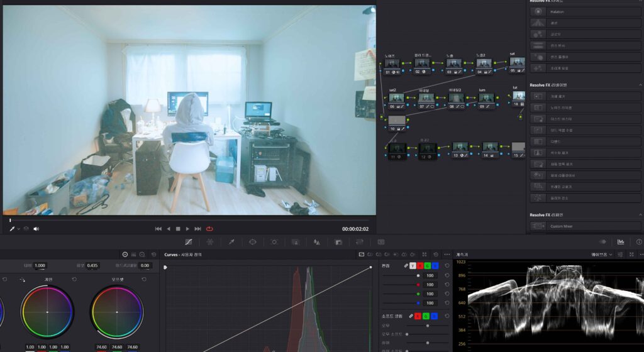
Task: Open the Key palette icon
Action: (x=338, y=242)
